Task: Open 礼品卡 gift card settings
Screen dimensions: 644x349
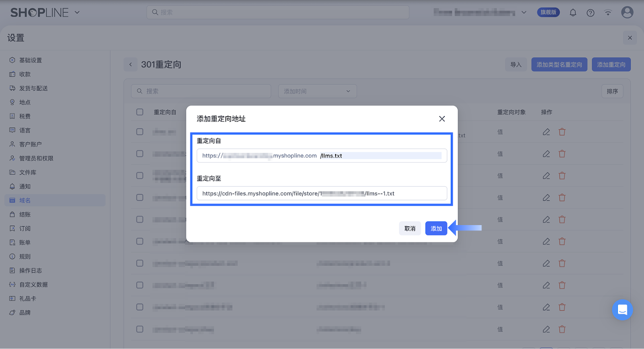Action: pos(55,299)
